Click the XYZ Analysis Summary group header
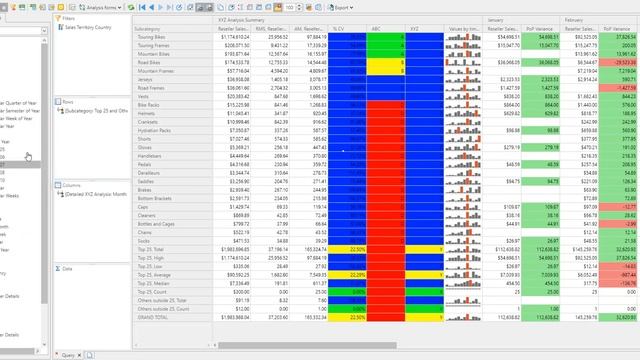Viewport: 640px width, 360px height. click(347, 20)
